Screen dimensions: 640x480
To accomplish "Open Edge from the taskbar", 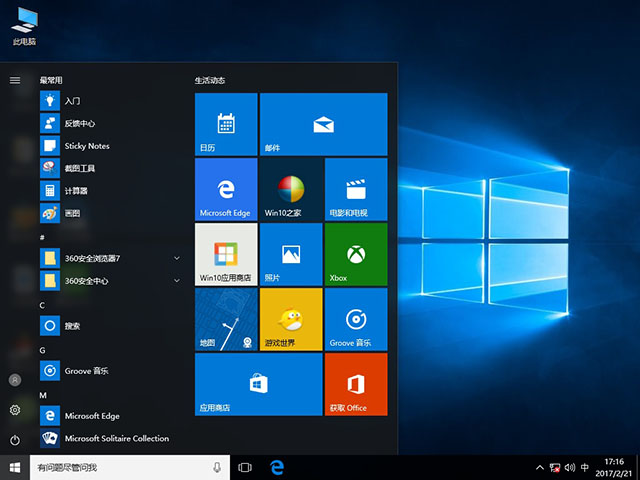I will pyautogui.click(x=277, y=467).
